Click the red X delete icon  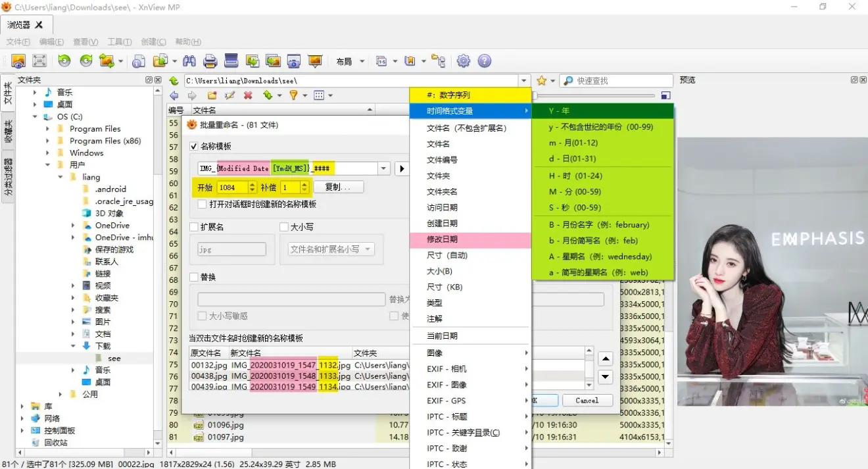pos(248,95)
